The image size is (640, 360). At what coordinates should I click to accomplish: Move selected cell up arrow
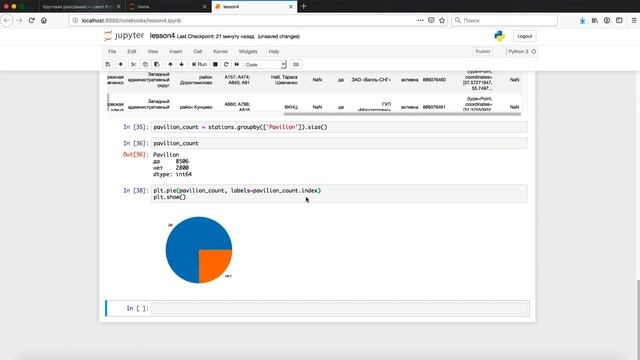point(170,64)
